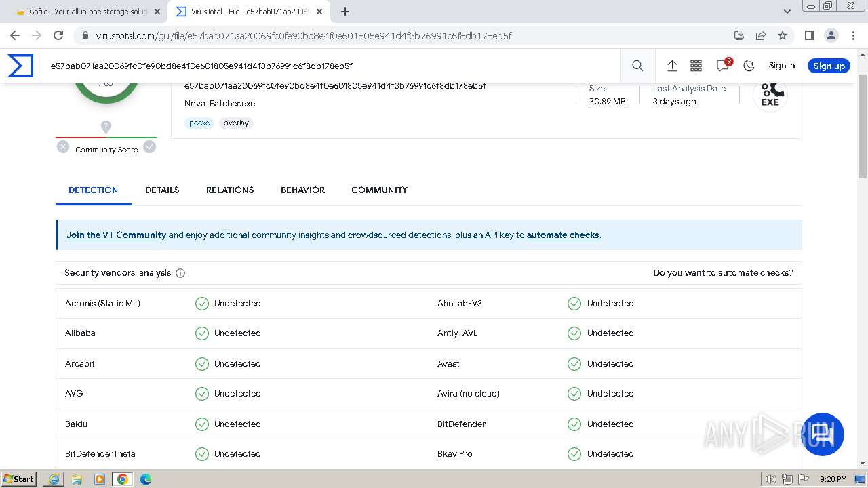868x488 pixels.
Task: Click the system tray volume icon
Action: (770, 479)
